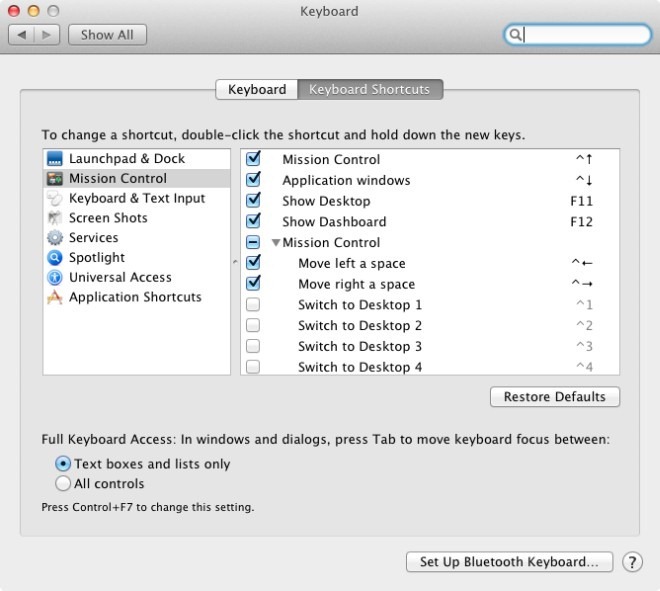Go forward with the right arrow button
This screenshot has height=591, width=660.
(x=47, y=35)
